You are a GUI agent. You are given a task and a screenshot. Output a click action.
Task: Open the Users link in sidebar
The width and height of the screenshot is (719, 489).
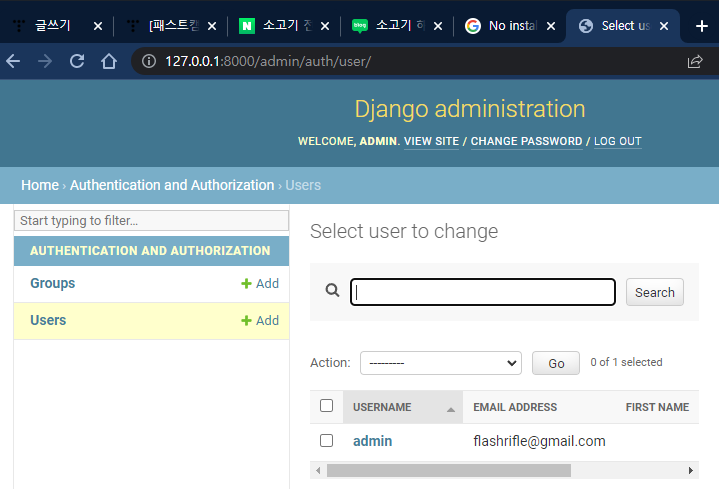pyautogui.click(x=48, y=320)
